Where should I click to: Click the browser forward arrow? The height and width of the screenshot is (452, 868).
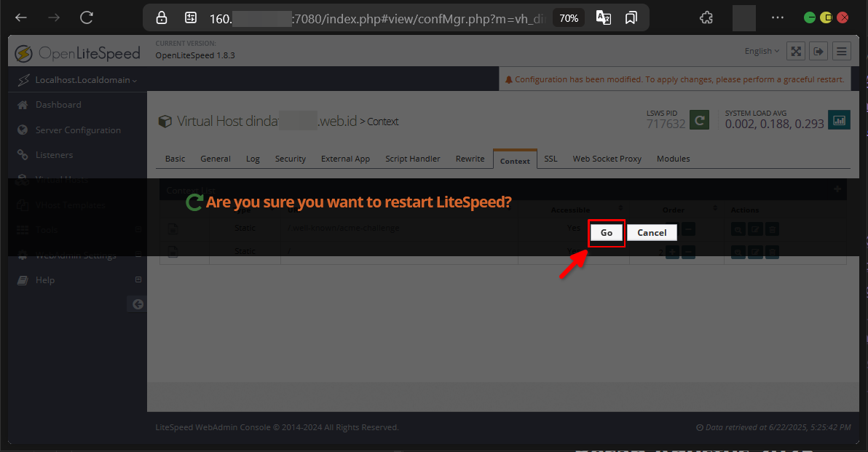(54, 17)
